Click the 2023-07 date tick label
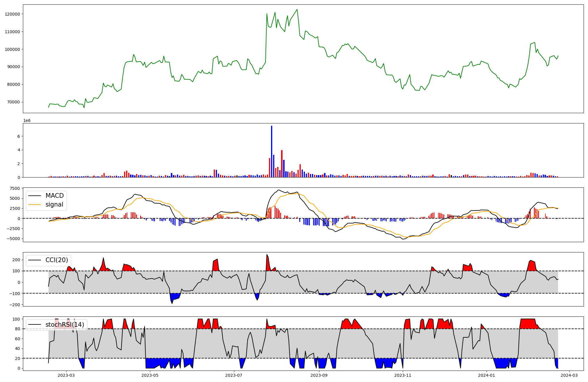The image size is (588, 382). pyautogui.click(x=234, y=375)
